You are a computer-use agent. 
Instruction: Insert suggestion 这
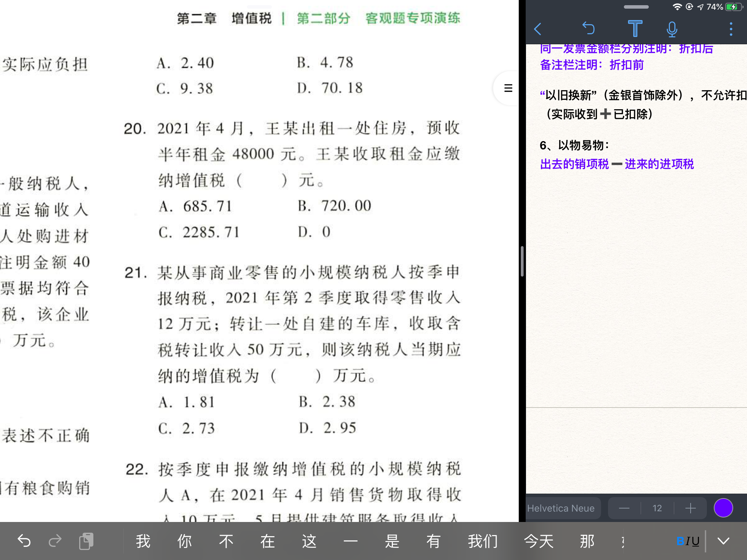pos(309,541)
